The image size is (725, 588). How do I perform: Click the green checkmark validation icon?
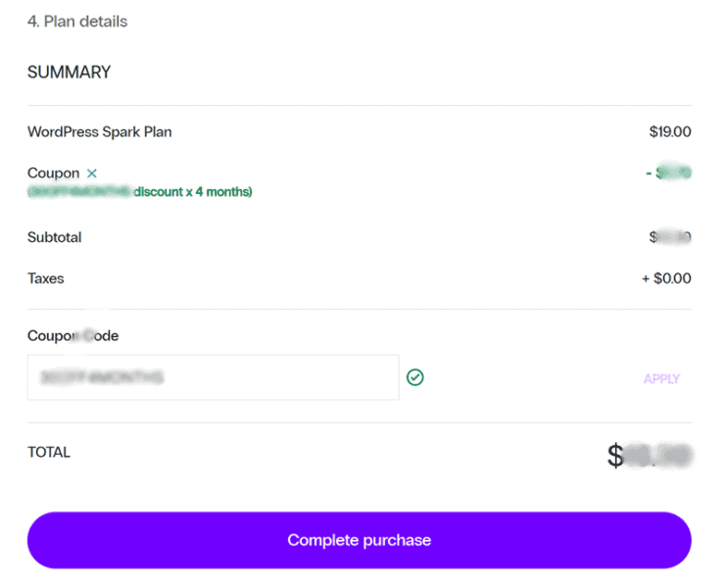414,377
